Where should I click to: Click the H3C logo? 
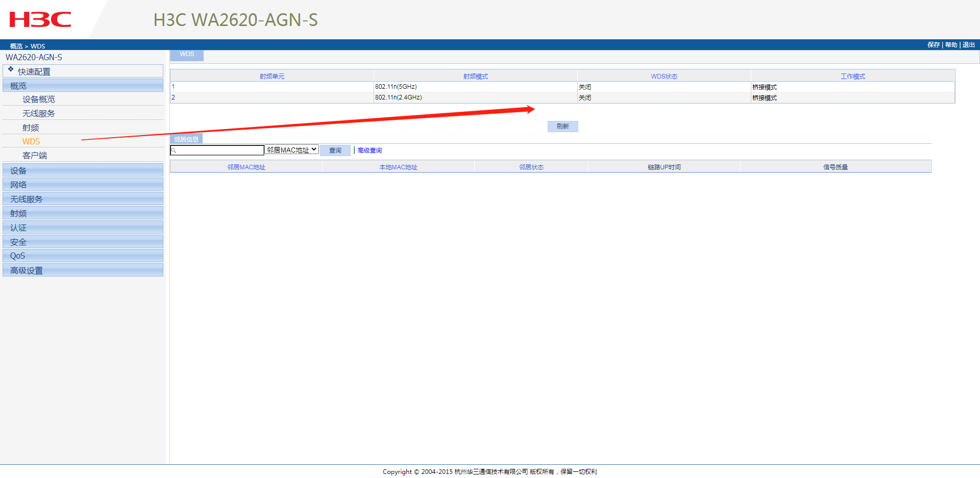click(40, 20)
